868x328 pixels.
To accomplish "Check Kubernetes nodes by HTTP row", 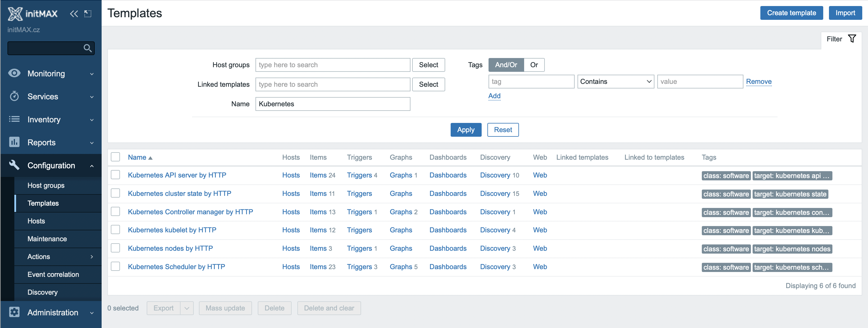I will [x=116, y=248].
